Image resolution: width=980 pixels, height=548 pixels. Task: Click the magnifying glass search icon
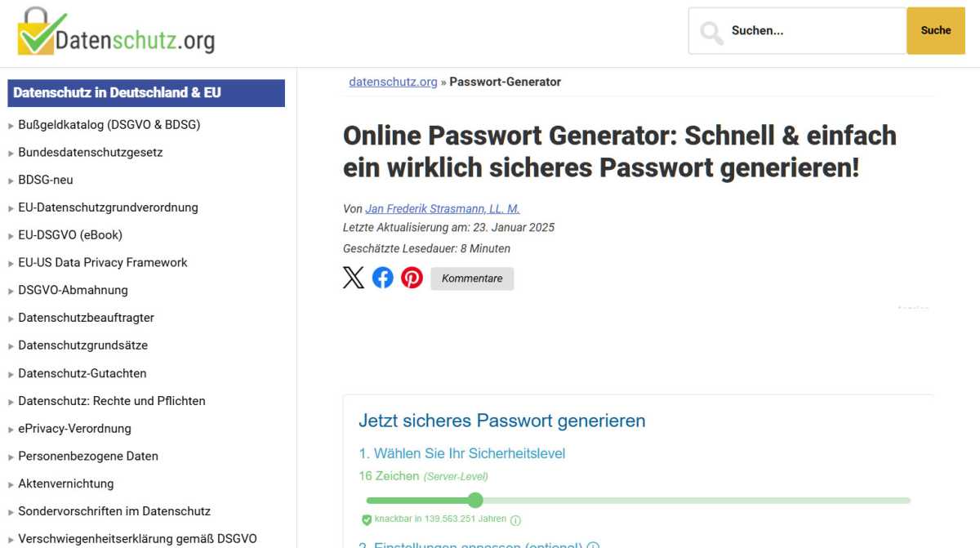click(x=710, y=30)
